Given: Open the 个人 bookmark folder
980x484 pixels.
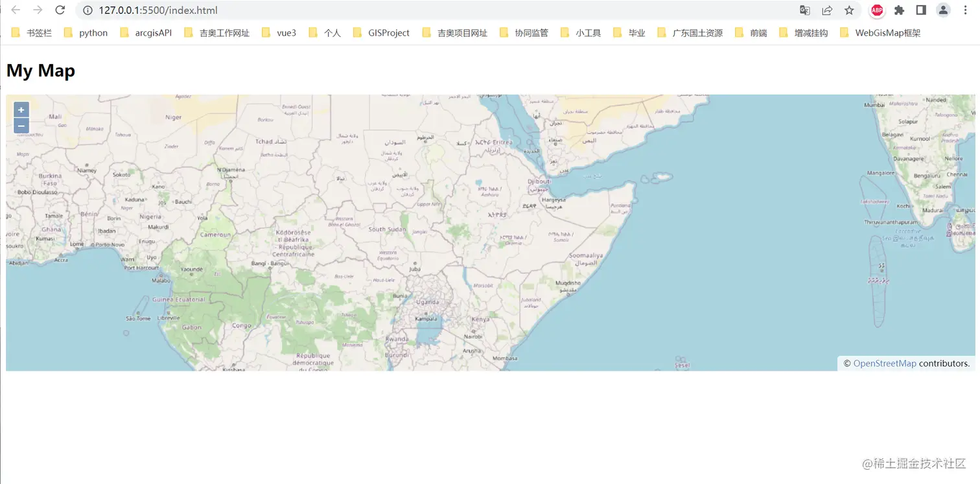Looking at the screenshot, I should tap(325, 33).
